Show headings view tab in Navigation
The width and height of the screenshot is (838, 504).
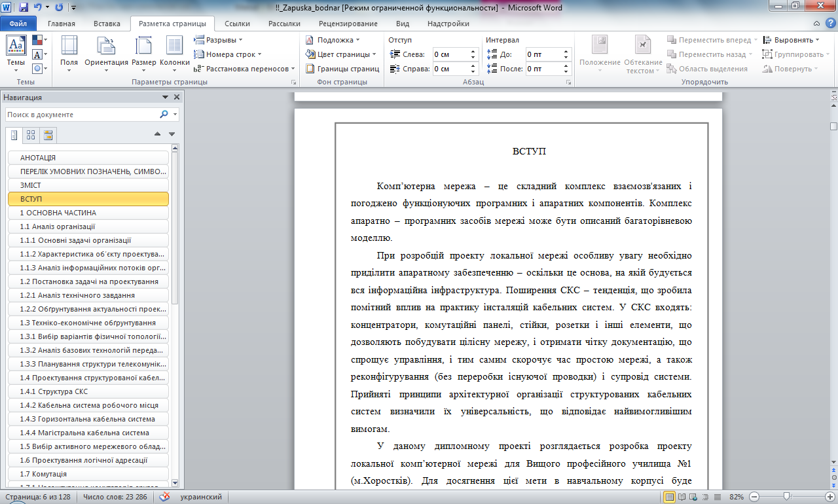click(14, 135)
